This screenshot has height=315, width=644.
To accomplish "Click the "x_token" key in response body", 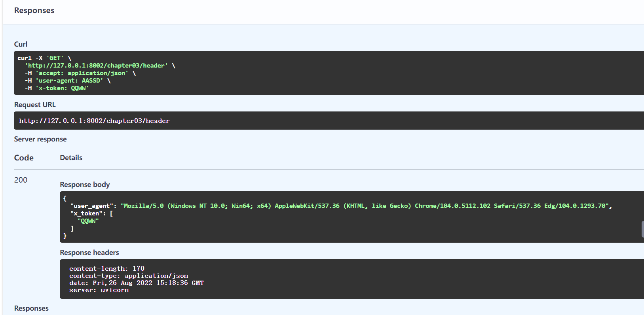I will point(86,213).
